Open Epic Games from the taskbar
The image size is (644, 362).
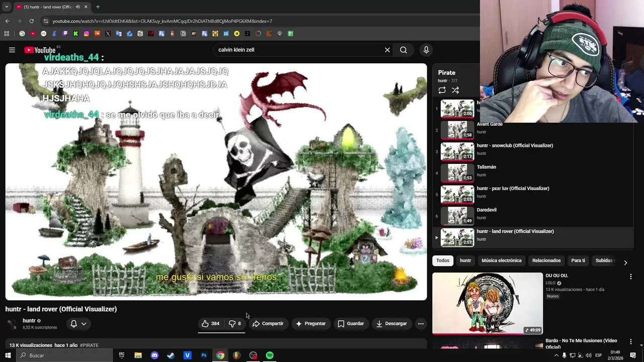(121, 355)
